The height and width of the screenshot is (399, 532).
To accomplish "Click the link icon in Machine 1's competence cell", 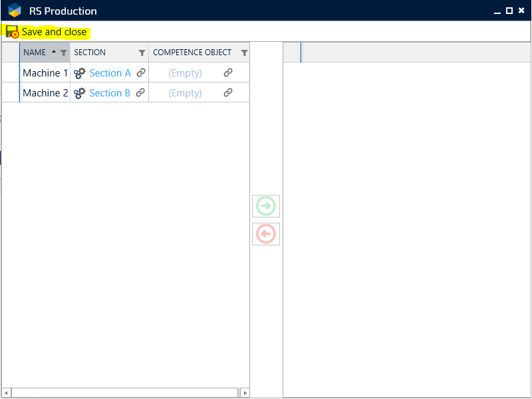I will (228, 73).
